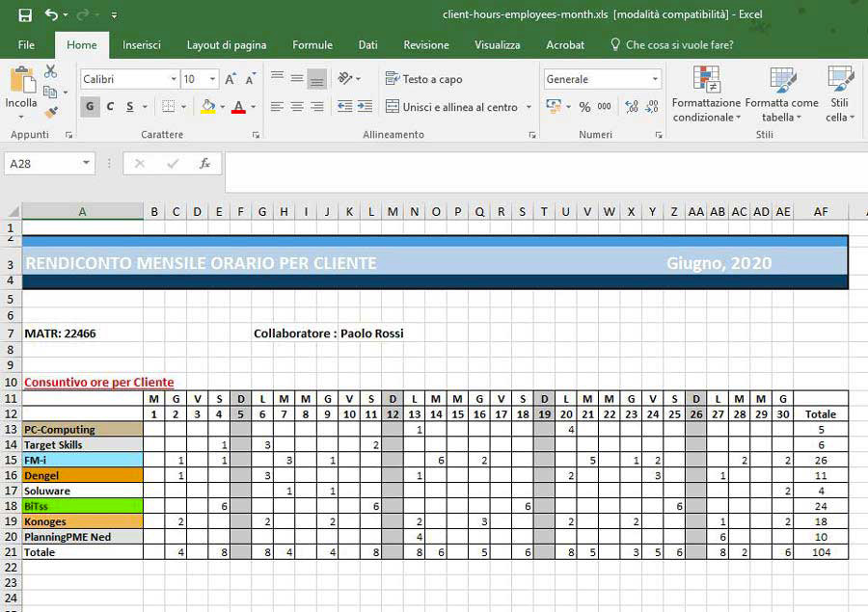Select column AF header

821,211
